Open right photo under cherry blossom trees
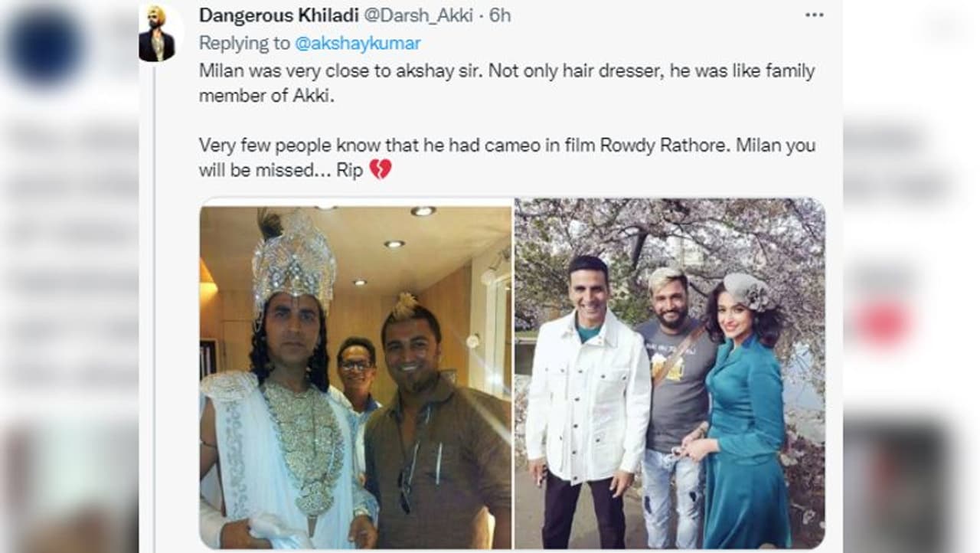The height and width of the screenshot is (553, 980). click(x=670, y=373)
